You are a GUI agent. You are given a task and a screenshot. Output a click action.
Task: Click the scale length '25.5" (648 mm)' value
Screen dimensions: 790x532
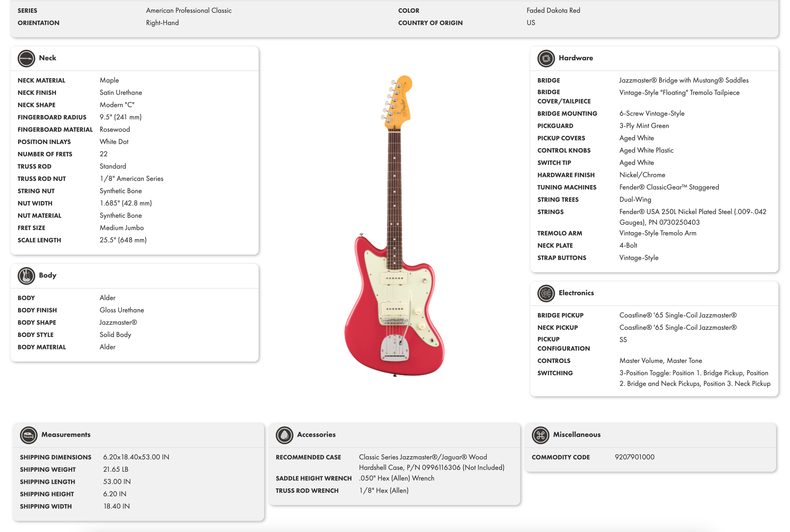tap(123, 240)
